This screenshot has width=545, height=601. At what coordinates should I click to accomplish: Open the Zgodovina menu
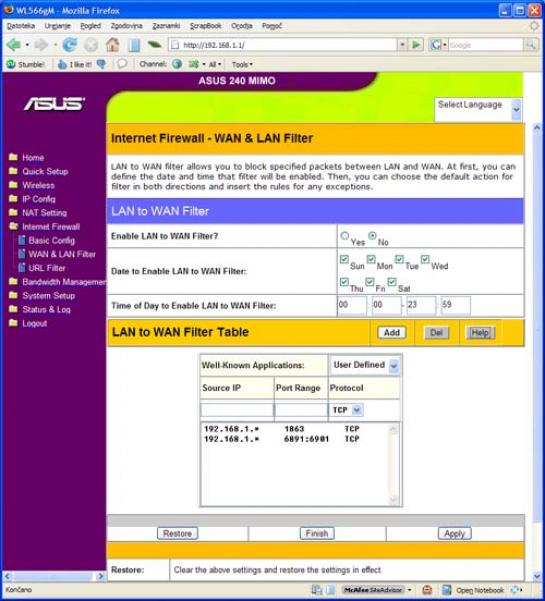(126, 26)
